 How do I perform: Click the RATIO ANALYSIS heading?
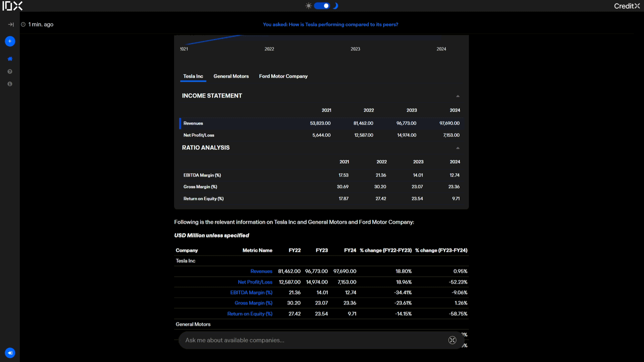tap(206, 148)
